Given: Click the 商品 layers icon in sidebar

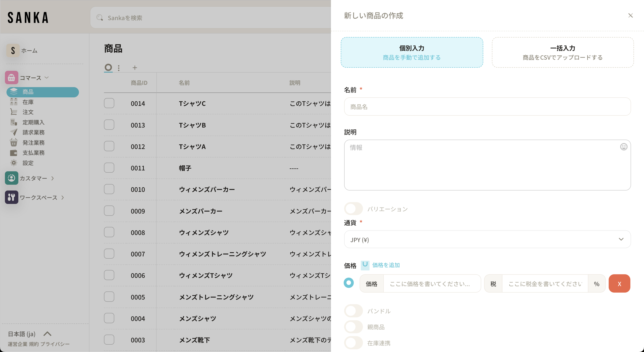Looking at the screenshot, I should coord(14,92).
